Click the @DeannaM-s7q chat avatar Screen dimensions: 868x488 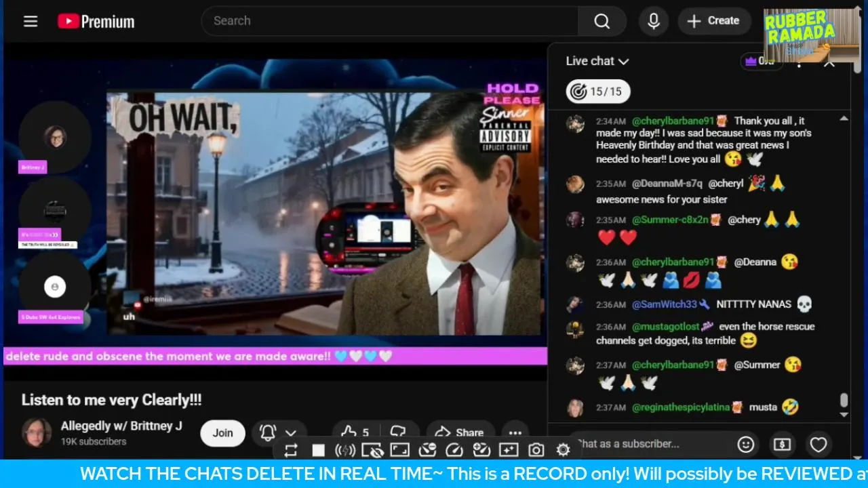pyautogui.click(x=576, y=184)
